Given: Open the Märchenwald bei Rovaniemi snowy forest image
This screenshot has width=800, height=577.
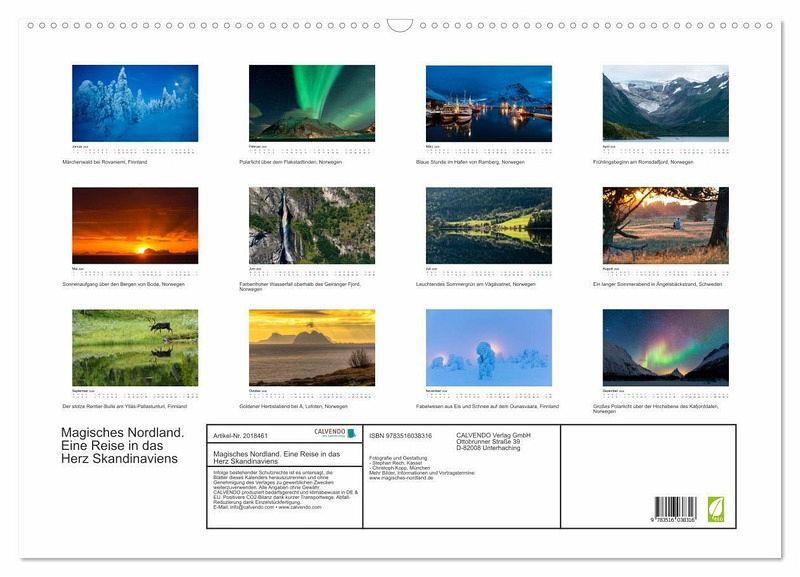Looking at the screenshot, I should pyautogui.click(x=135, y=103).
